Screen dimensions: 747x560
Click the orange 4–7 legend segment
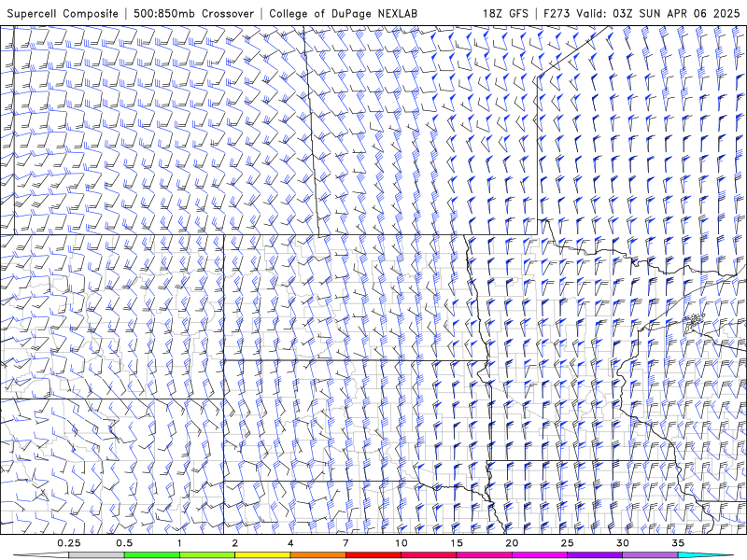coord(317,555)
